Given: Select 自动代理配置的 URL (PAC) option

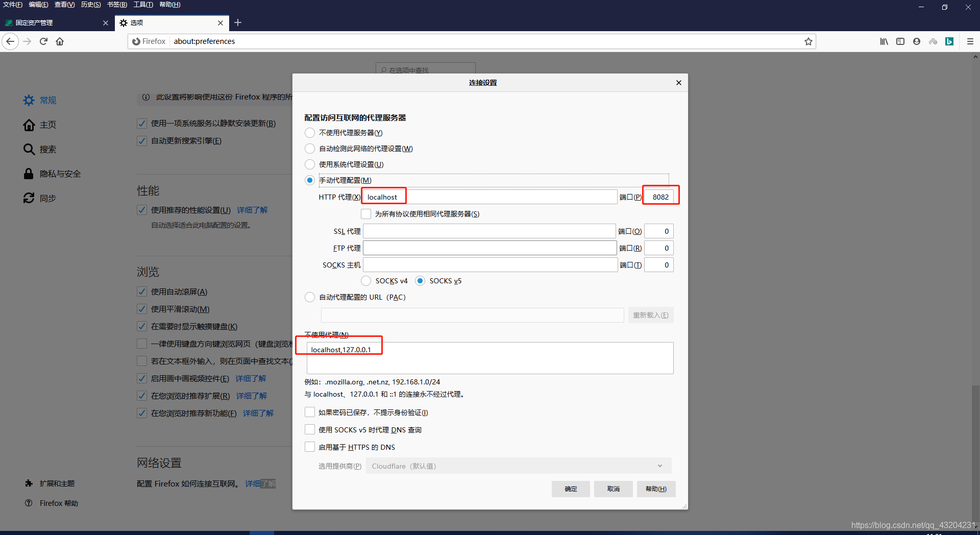Looking at the screenshot, I should (310, 297).
